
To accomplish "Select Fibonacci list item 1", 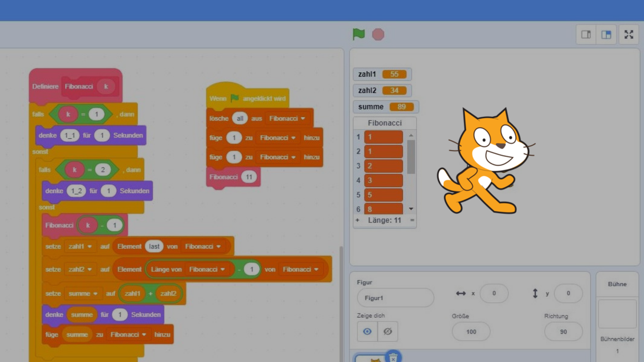I will [383, 137].
